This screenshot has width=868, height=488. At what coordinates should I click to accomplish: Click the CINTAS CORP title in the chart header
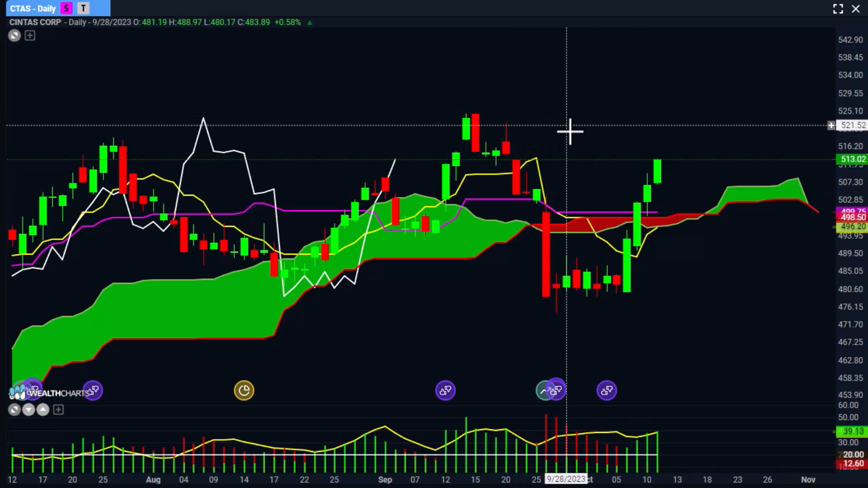click(x=35, y=22)
